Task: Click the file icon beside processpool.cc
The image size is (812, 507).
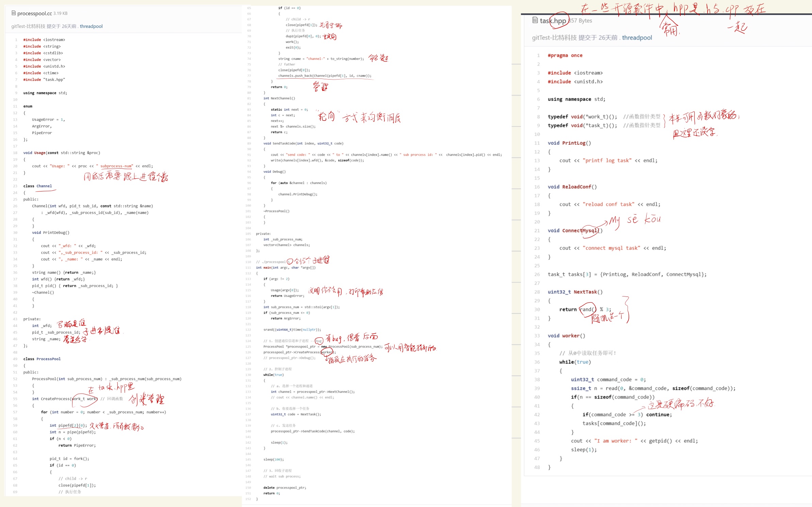Action: pyautogui.click(x=14, y=13)
